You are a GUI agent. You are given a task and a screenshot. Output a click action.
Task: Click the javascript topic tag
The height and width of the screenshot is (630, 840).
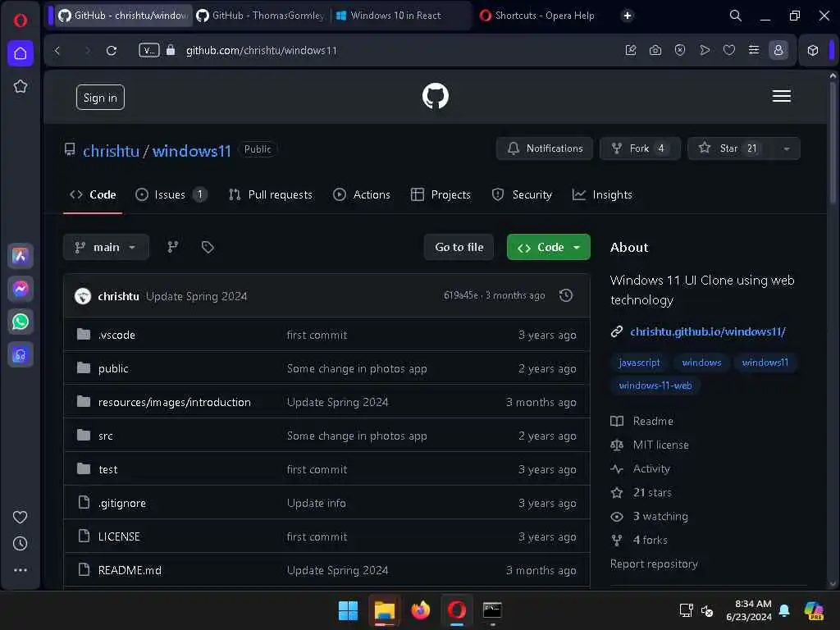coord(639,363)
